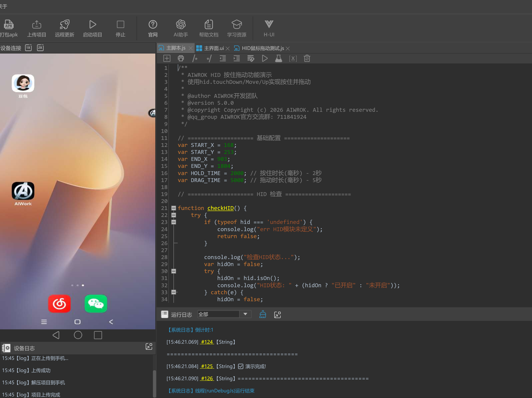532x398 pixels.
Task: Open 帮助文档 help documents
Action: coord(209,28)
